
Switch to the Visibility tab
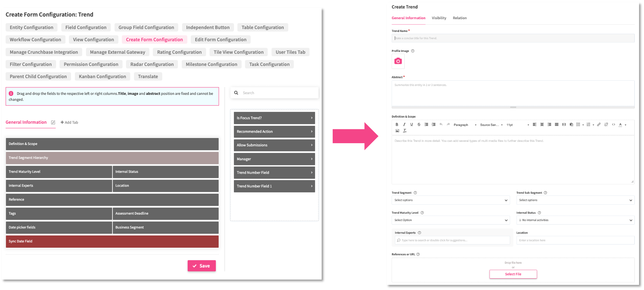point(439,18)
